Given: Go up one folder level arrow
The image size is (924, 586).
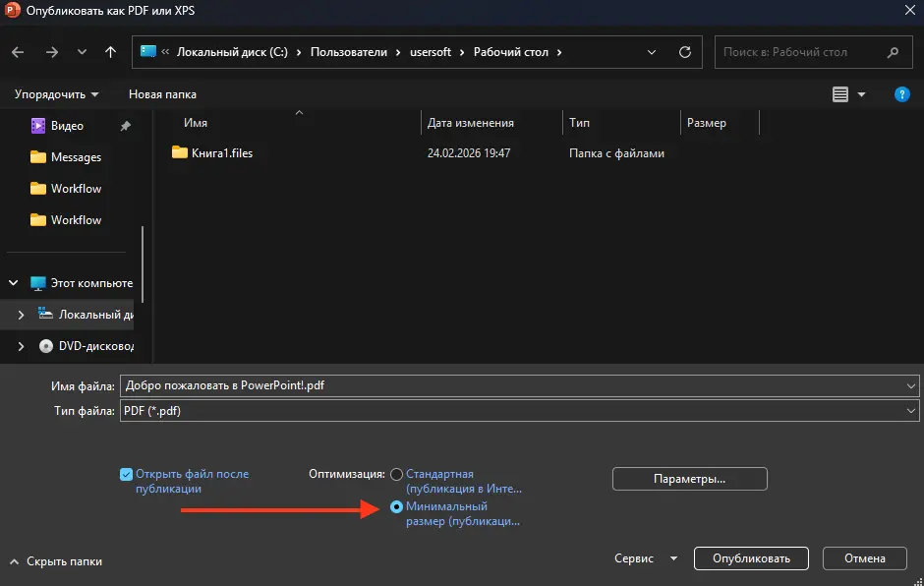Looking at the screenshot, I should tap(110, 52).
